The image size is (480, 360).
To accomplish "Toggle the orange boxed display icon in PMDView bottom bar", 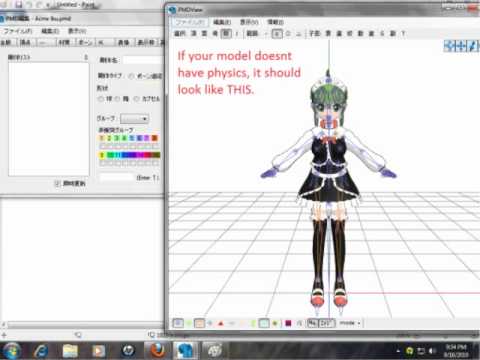I will coord(199,323).
